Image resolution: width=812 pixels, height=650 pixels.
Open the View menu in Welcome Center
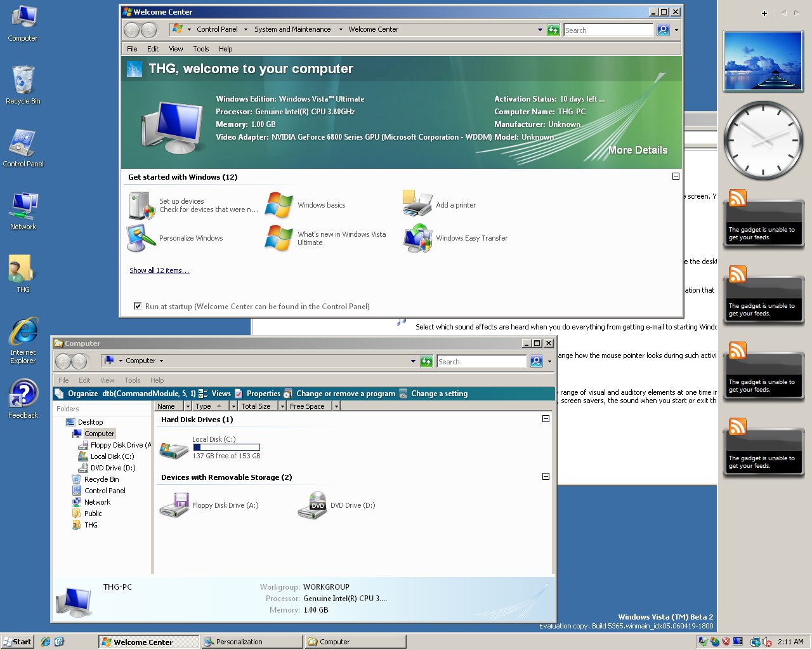(x=176, y=49)
